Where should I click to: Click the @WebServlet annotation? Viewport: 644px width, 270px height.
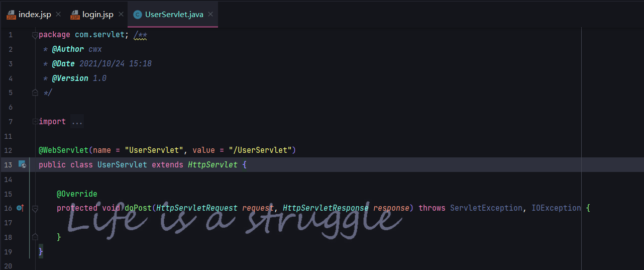(64, 150)
